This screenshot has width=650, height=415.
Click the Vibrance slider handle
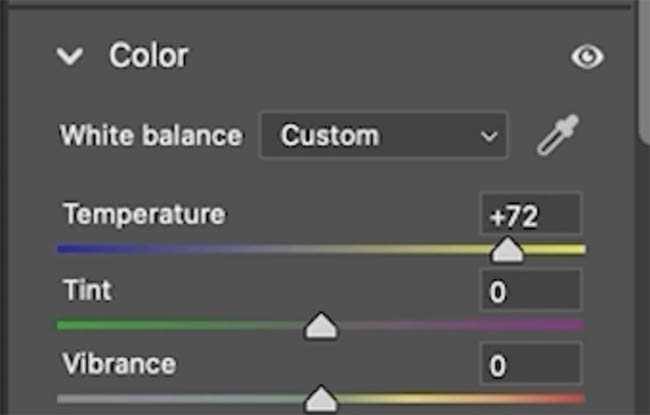(321, 399)
